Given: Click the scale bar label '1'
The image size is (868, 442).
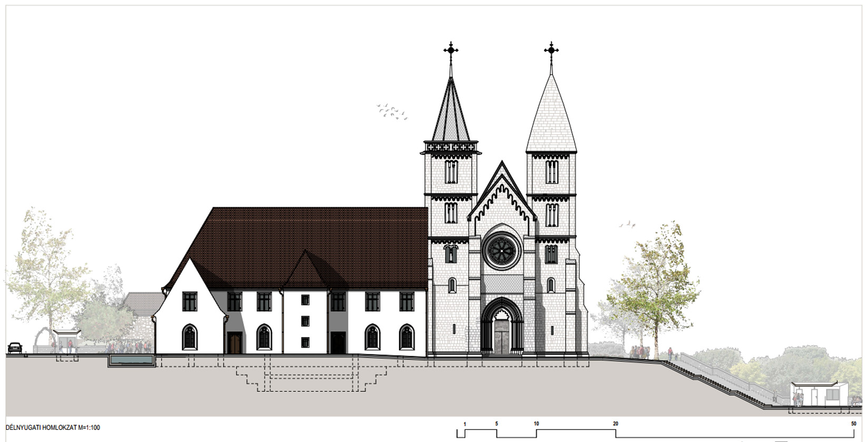Looking at the screenshot, I should pyautogui.click(x=465, y=424).
